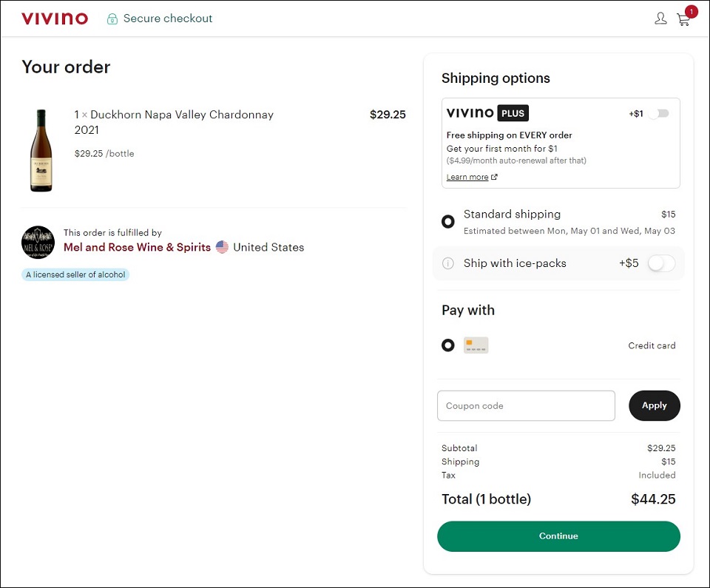Click the Apply coupon button
This screenshot has width=710, height=588.
click(x=655, y=405)
